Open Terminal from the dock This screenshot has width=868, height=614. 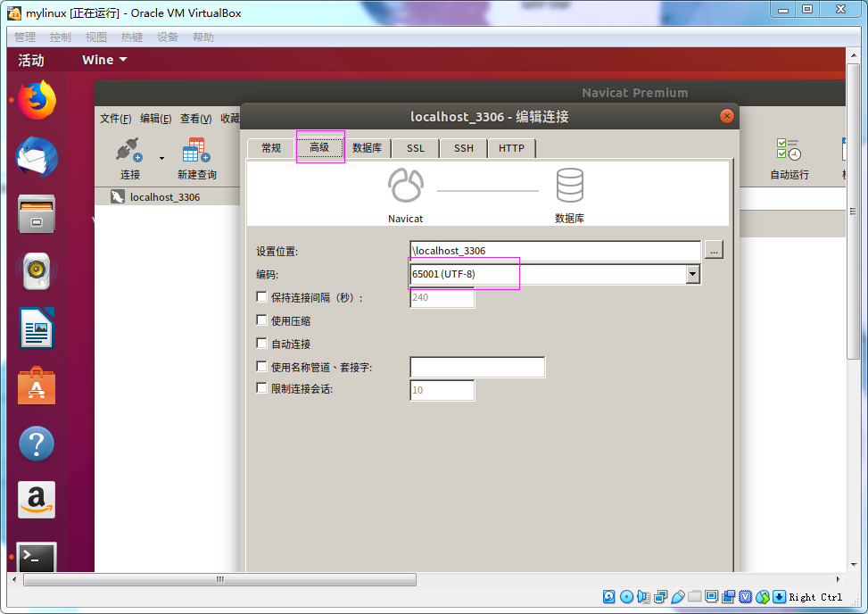pyautogui.click(x=37, y=557)
